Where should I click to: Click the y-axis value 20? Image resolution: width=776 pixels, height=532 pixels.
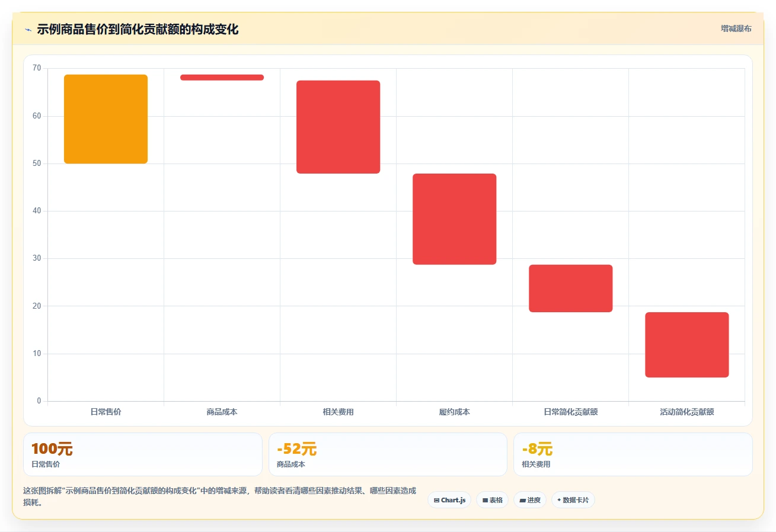point(37,306)
